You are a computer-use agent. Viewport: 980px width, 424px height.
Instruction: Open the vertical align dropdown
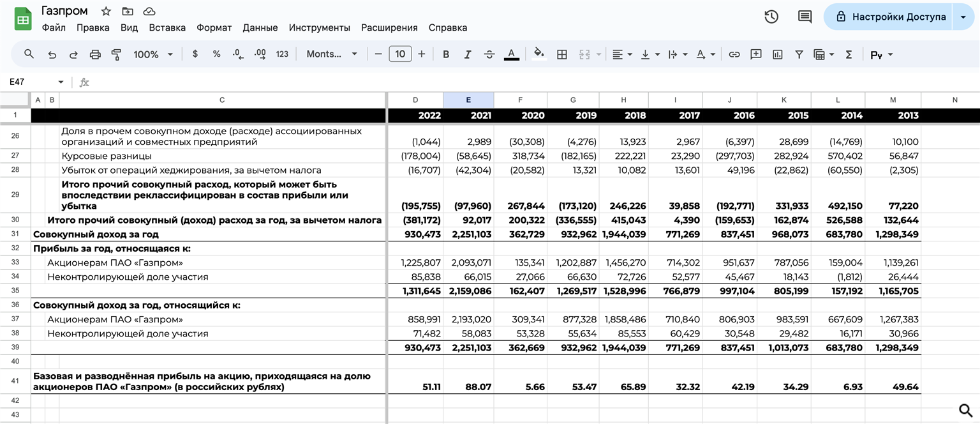click(x=650, y=54)
